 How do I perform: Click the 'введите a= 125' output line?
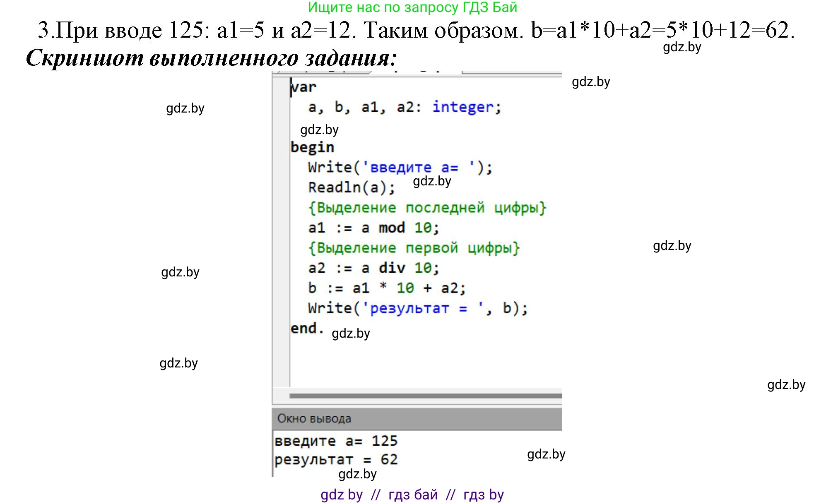[336, 441]
